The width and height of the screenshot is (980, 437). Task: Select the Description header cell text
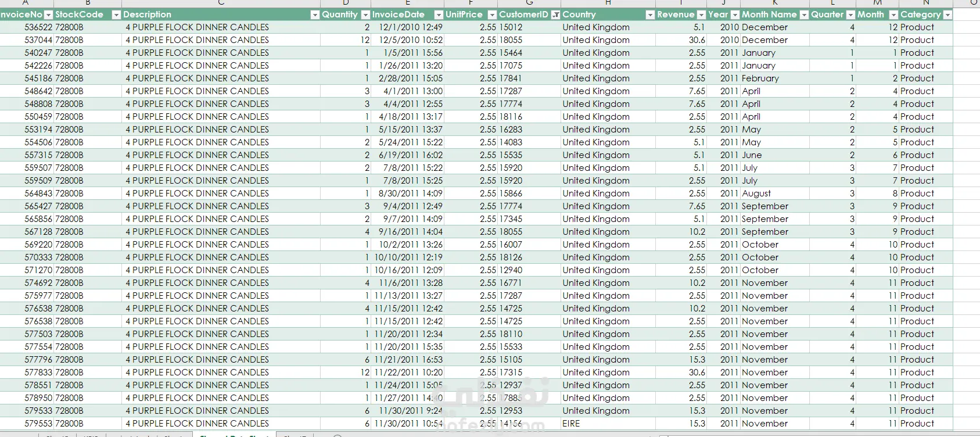click(148, 15)
